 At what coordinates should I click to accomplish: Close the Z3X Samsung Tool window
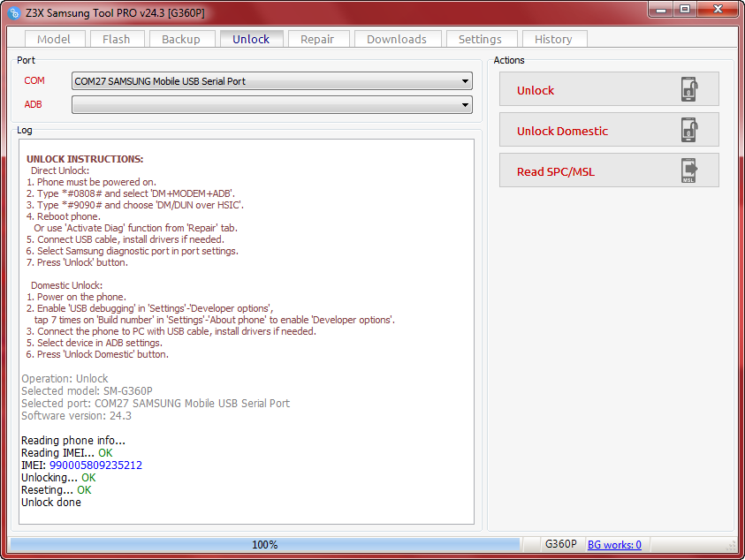(718, 10)
